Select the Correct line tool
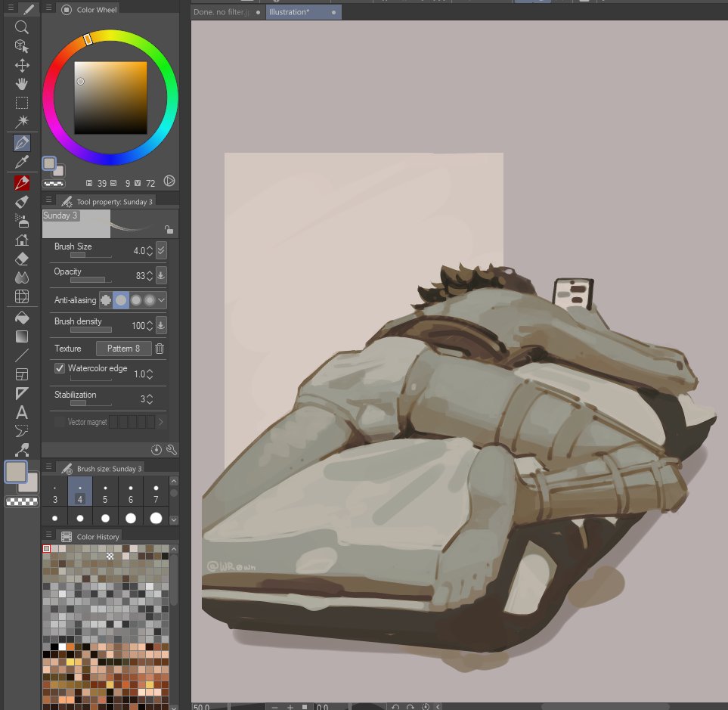 [x=22, y=450]
